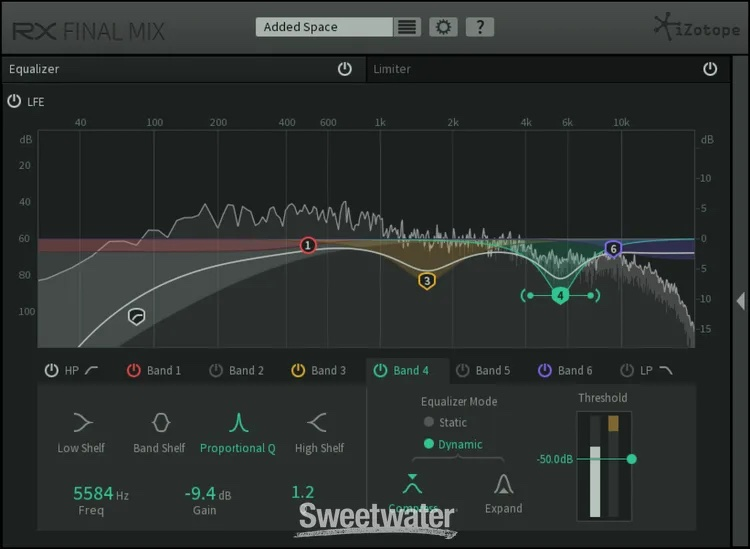Viewport: 750px width, 549px height.
Task: Toggle the Limiter module power button
Action: point(710,69)
